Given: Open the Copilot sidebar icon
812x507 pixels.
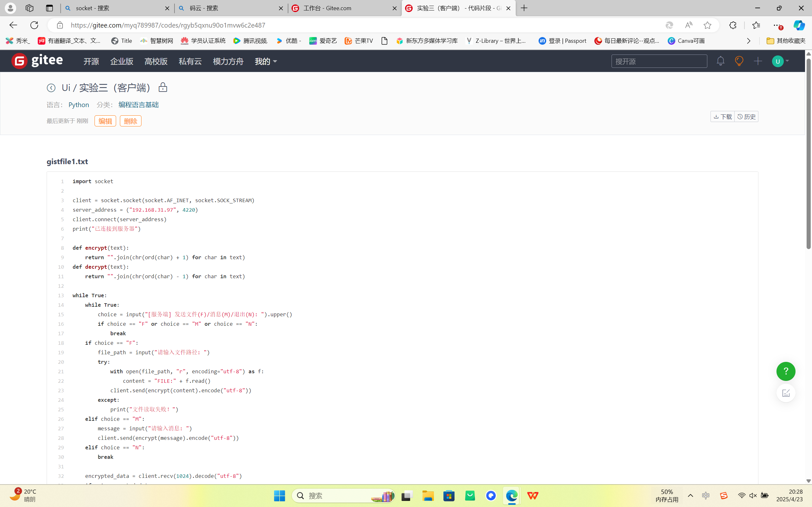Looking at the screenshot, I should [799, 25].
